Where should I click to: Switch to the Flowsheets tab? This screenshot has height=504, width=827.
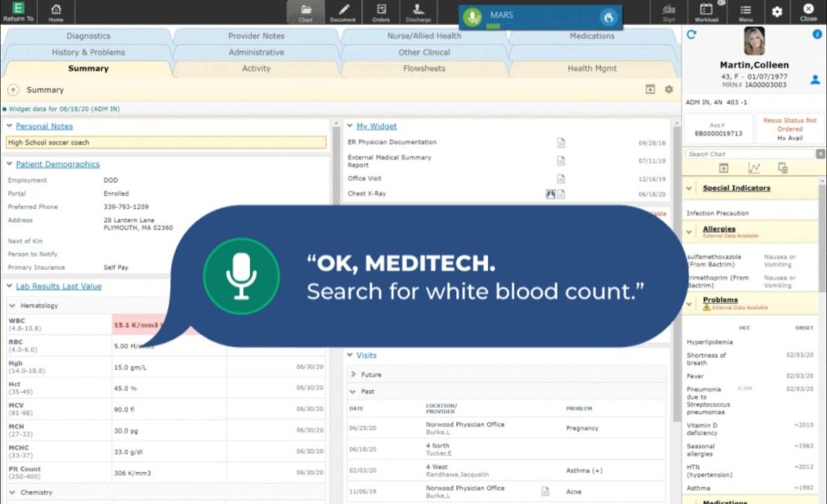tap(424, 68)
